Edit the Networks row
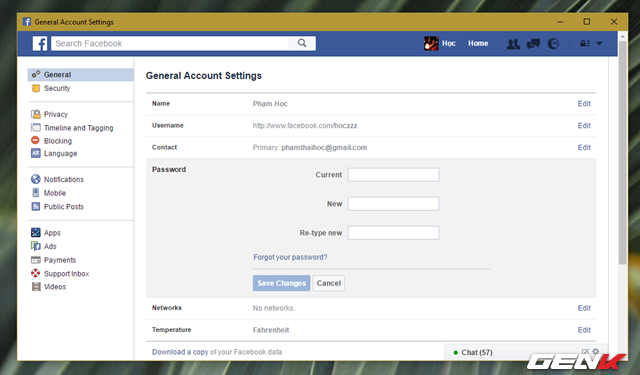 tap(584, 308)
